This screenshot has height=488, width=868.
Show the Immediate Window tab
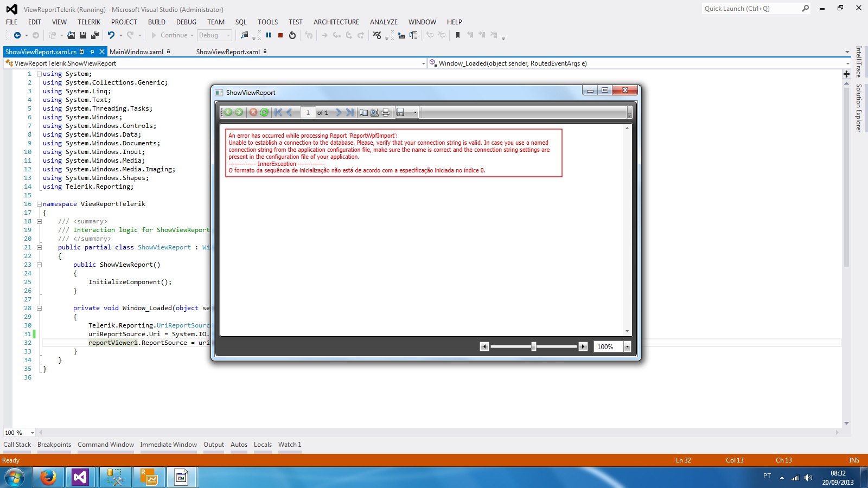click(169, 445)
